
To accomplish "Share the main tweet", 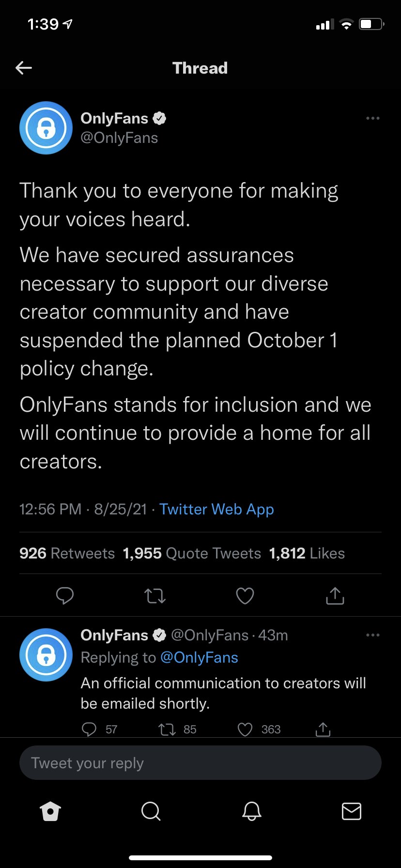I will point(335,595).
